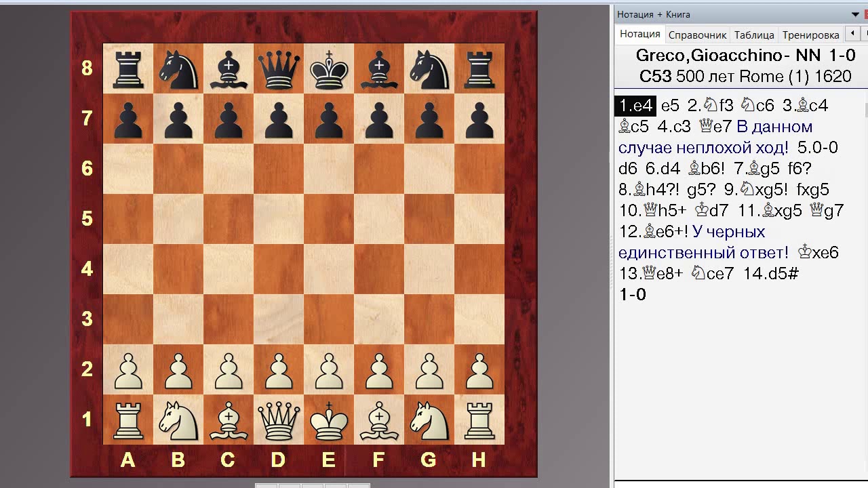This screenshot has height=488, width=868.
Task: Select the white king on E1
Action: pos(329,420)
